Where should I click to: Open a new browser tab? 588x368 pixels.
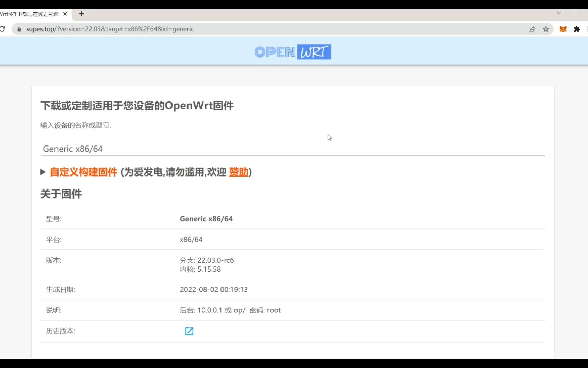81,14
